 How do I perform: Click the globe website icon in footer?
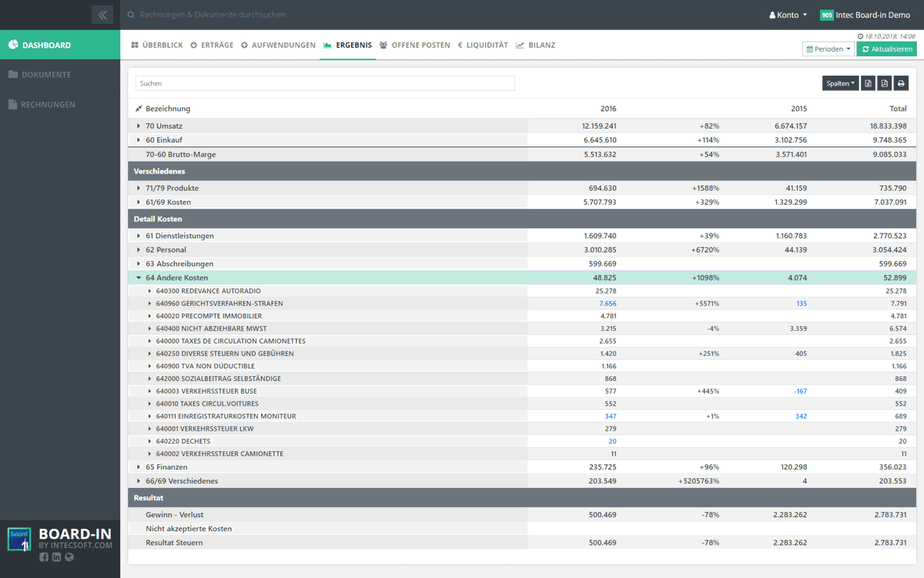[69, 557]
